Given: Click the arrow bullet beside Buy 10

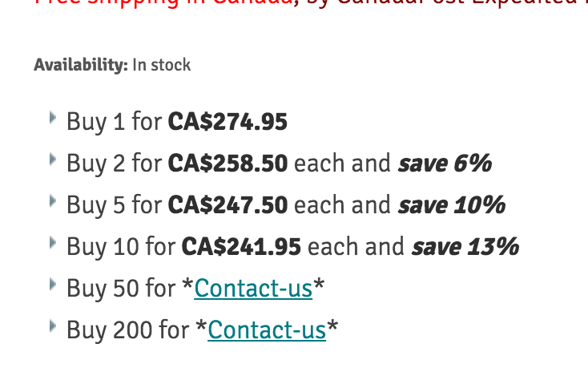Looking at the screenshot, I should pos(53,242).
